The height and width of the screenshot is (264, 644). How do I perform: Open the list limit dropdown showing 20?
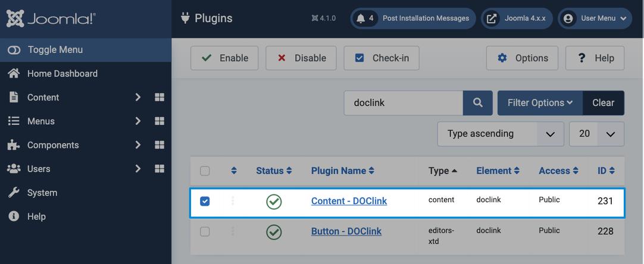coord(596,134)
